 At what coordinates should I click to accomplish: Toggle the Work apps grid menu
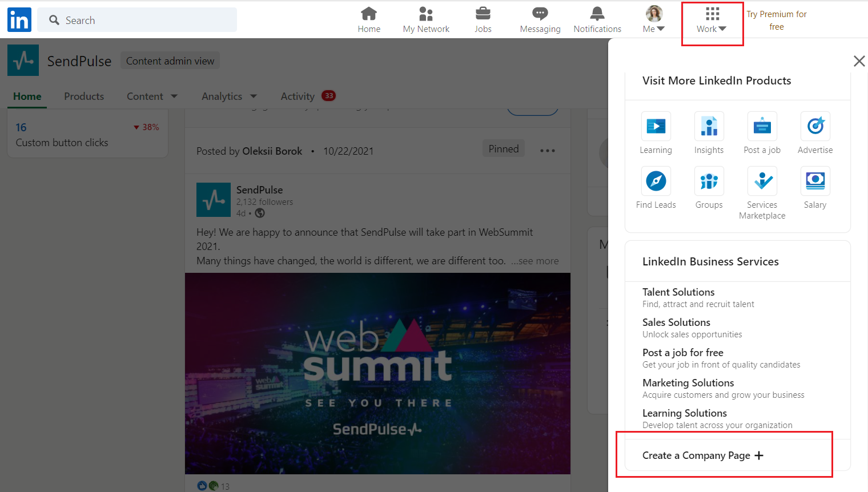(712, 20)
